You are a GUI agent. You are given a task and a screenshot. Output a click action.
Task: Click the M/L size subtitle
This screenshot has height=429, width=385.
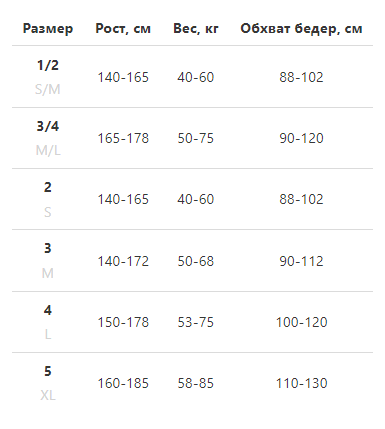point(48,151)
